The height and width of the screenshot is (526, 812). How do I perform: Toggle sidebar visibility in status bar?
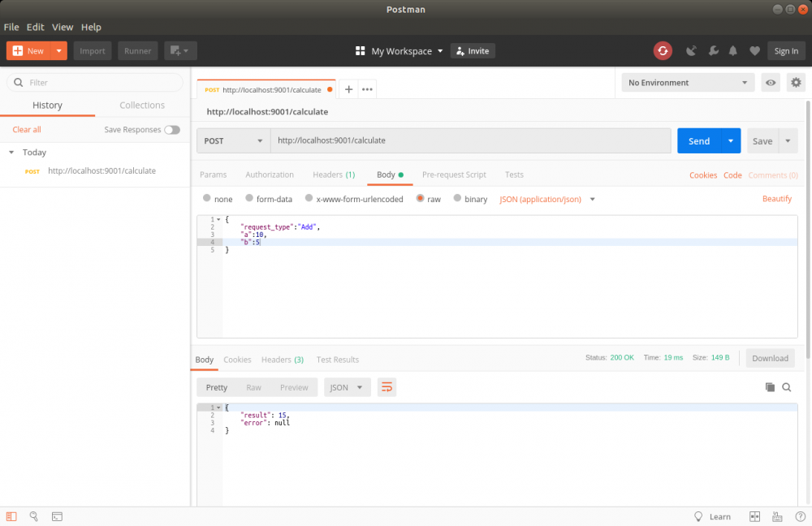point(11,516)
